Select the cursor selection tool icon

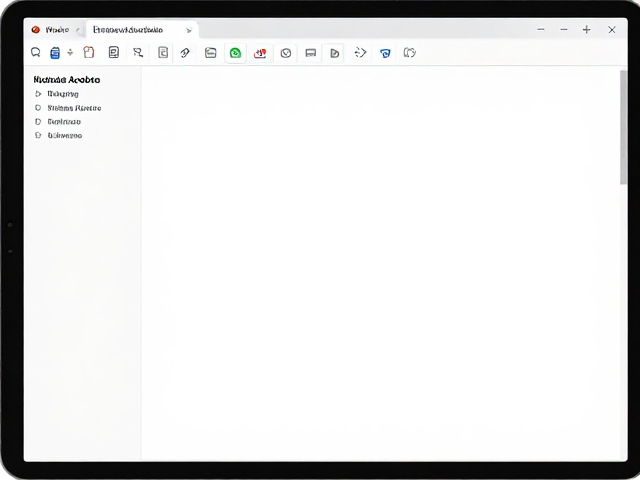click(x=138, y=52)
